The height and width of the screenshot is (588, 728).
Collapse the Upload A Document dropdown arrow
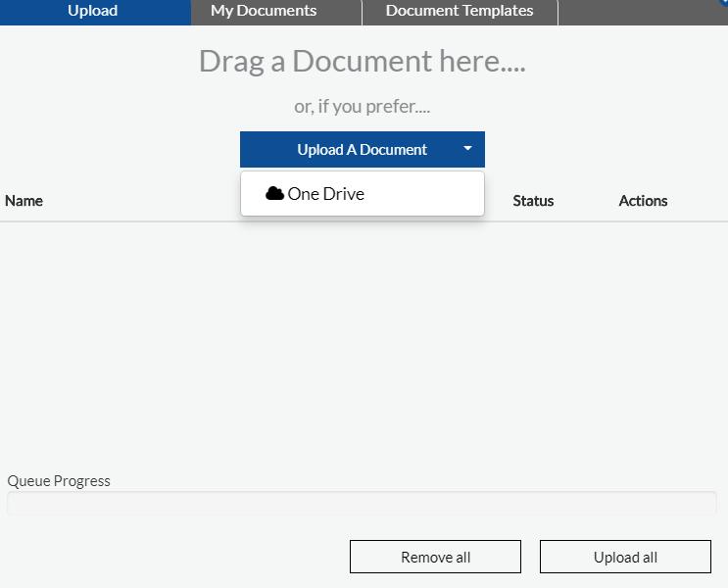tap(467, 149)
